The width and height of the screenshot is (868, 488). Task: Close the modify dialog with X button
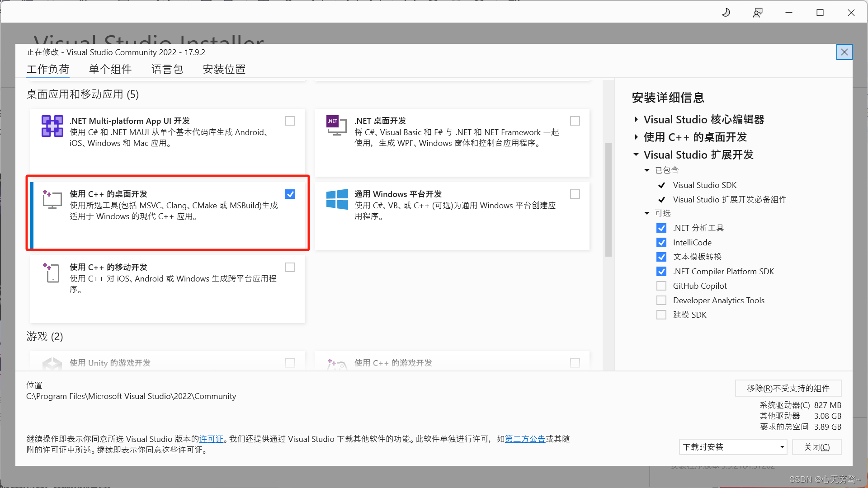tap(844, 52)
